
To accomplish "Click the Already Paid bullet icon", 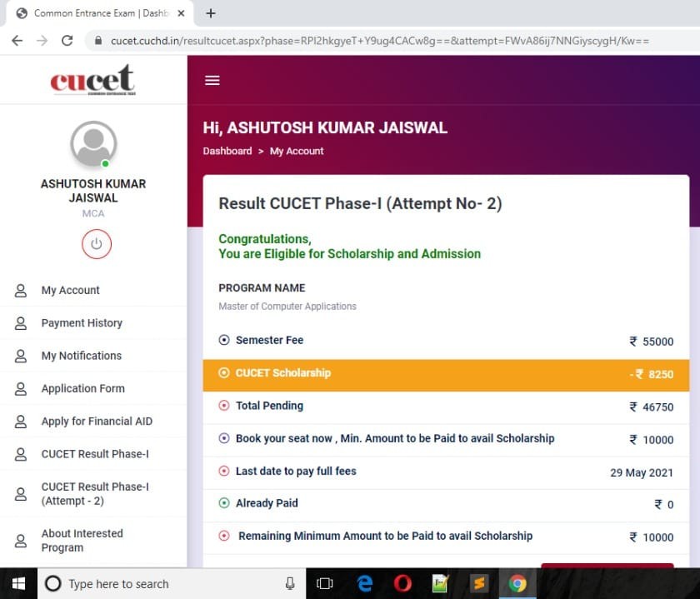I will click(x=224, y=503).
